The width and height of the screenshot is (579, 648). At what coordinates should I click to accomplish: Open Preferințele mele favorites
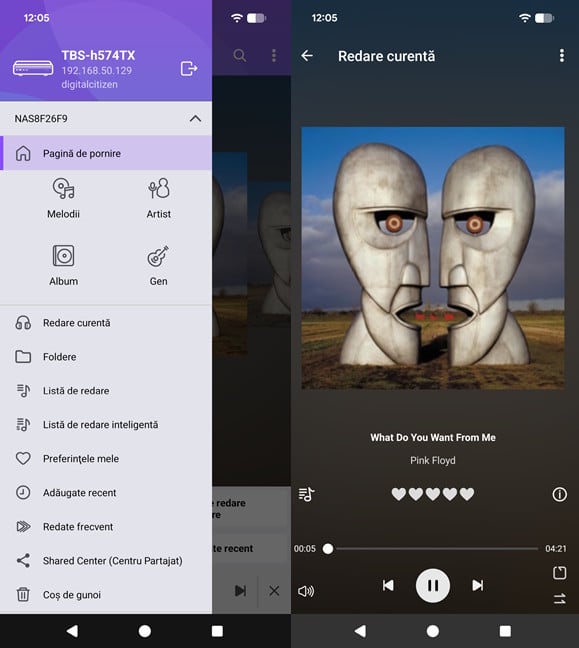106,459
